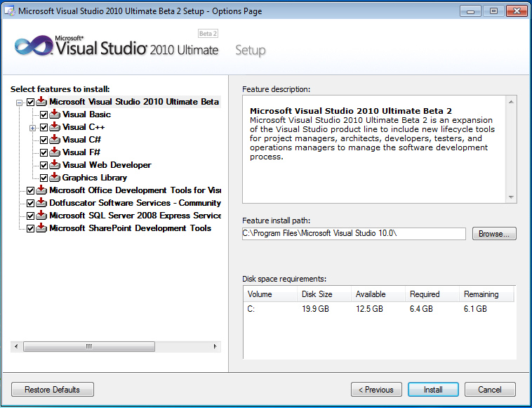The width and height of the screenshot is (532, 408).
Task: Click the Disk Size column header
Action: click(317, 294)
